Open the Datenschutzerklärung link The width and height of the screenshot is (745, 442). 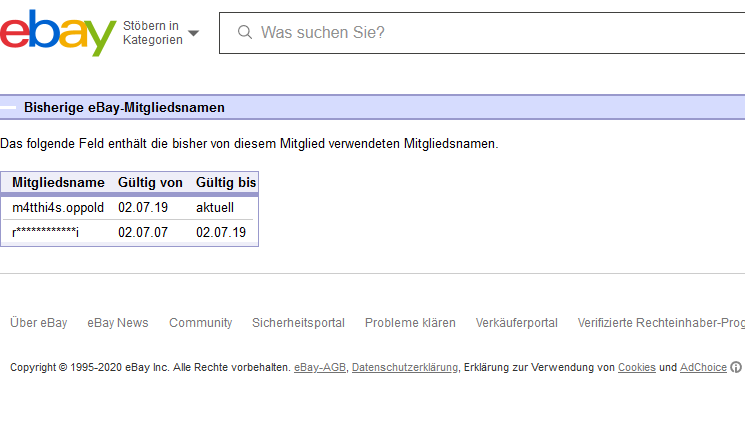tap(405, 367)
